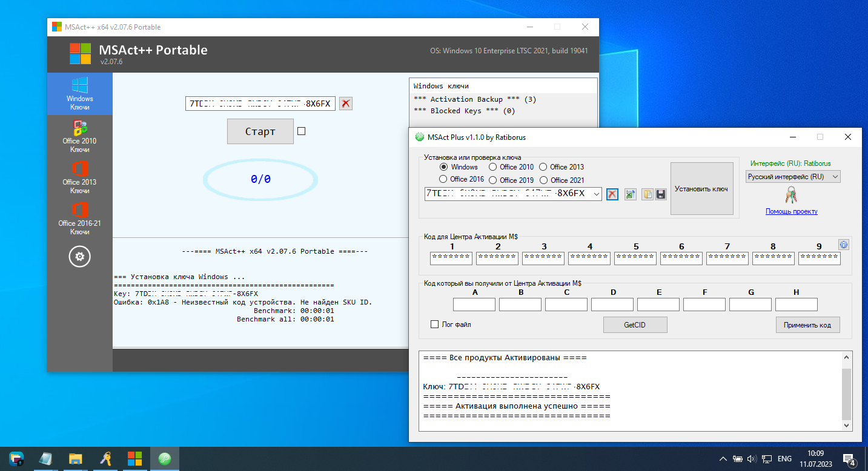Image resolution: width=868 pixels, height=471 pixels.
Task: Click the Применить код button
Action: point(808,325)
